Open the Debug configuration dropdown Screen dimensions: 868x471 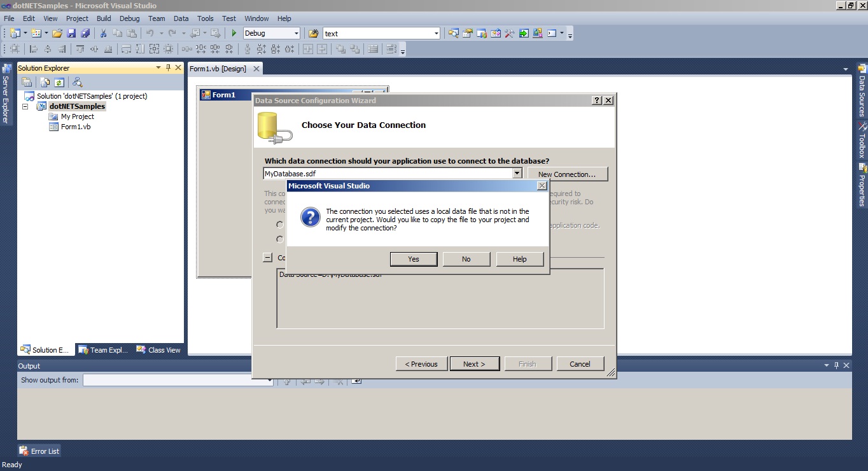point(296,33)
